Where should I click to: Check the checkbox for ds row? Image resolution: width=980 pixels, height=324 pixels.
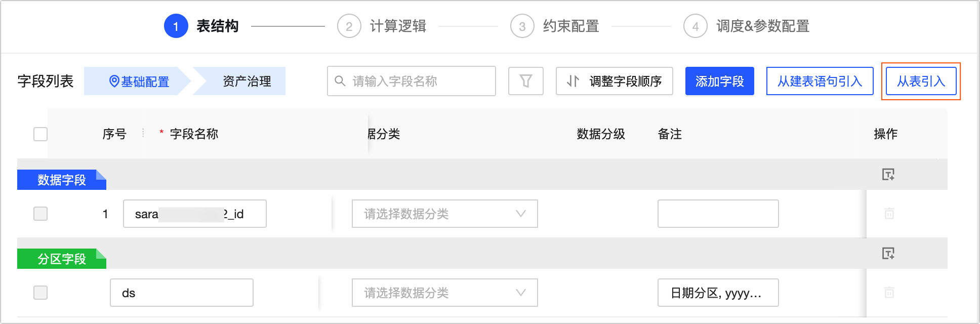click(x=40, y=293)
